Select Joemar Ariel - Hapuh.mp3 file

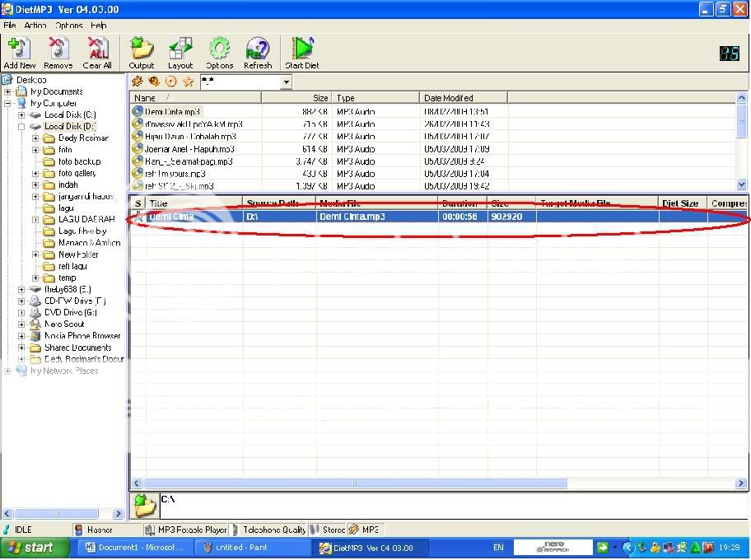(x=189, y=149)
